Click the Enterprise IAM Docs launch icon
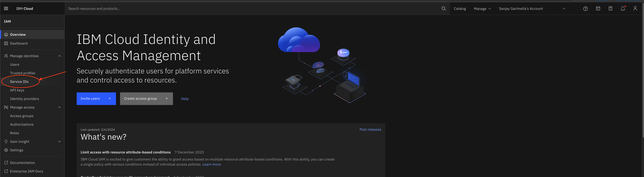The image size is (644, 177). (6, 171)
